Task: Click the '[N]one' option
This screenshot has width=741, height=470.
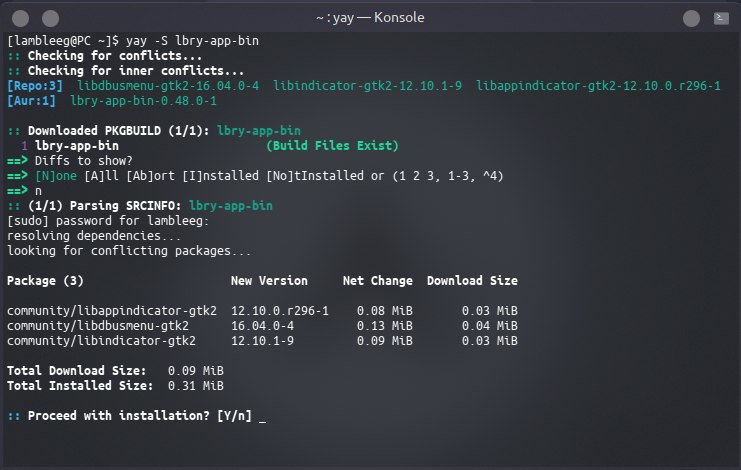Action: point(56,176)
